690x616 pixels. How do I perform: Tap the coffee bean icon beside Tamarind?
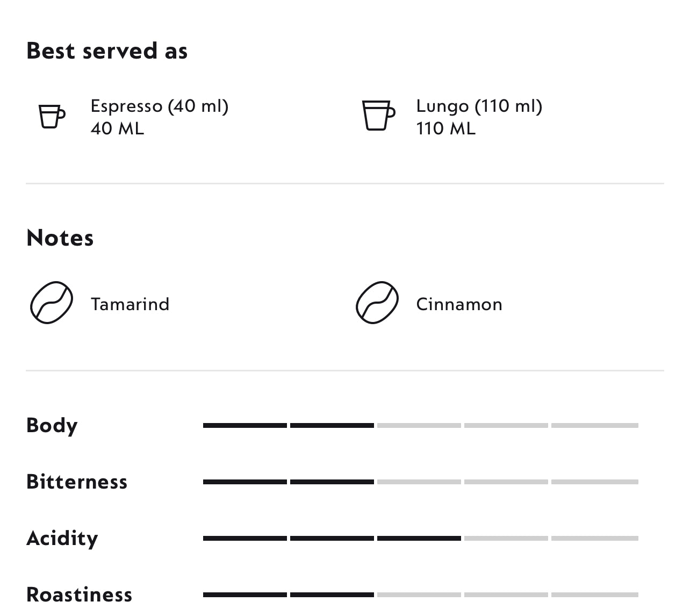[x=52, y=303]
